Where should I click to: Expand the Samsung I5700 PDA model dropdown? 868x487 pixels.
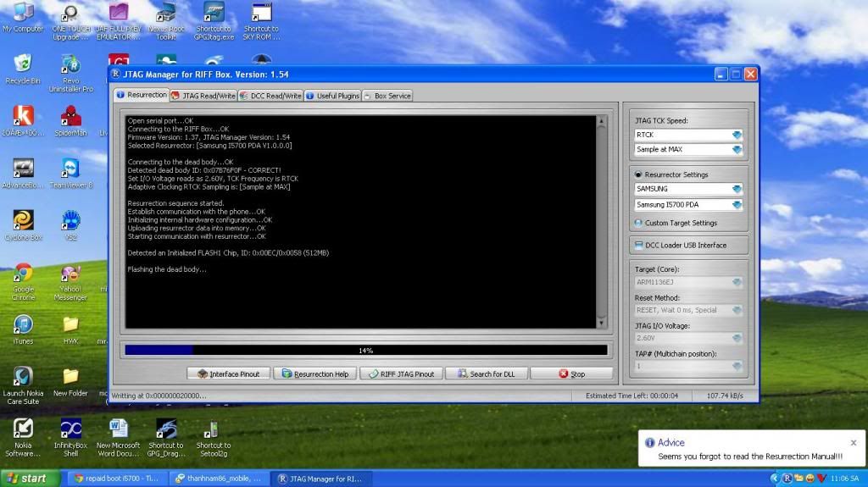tap(737, 205)
